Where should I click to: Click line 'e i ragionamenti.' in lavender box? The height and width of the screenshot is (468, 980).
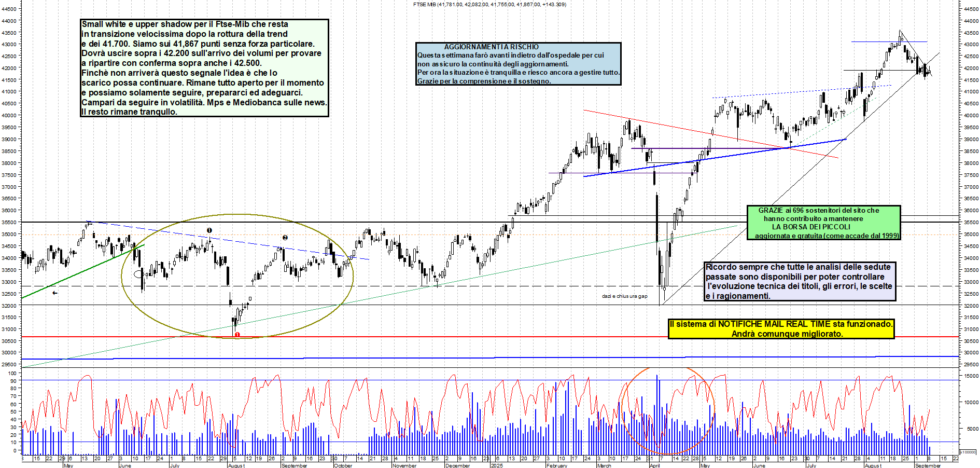pos(738,296)
